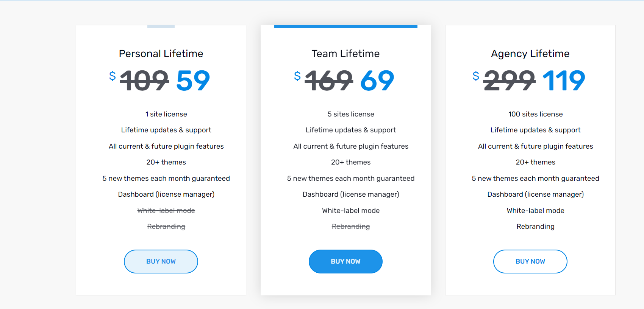Click the '100 sites license' feature text
644x309 pixels.
[535, 114]
